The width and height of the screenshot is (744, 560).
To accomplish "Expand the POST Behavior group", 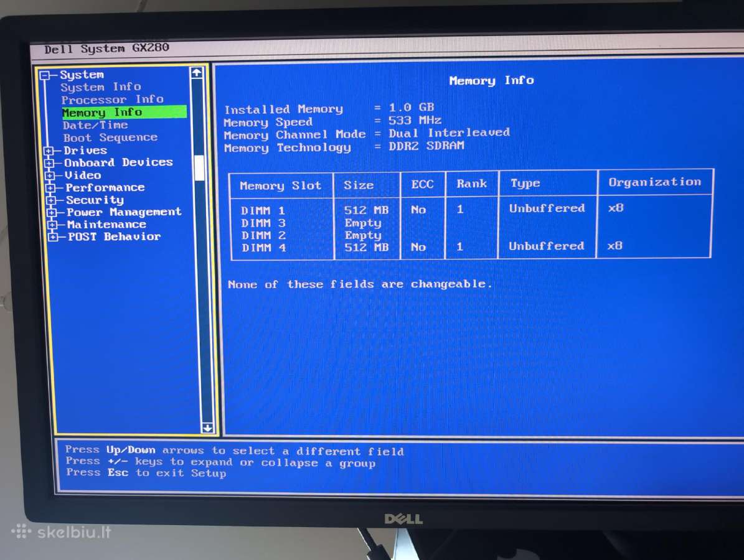I will point(53,237).
